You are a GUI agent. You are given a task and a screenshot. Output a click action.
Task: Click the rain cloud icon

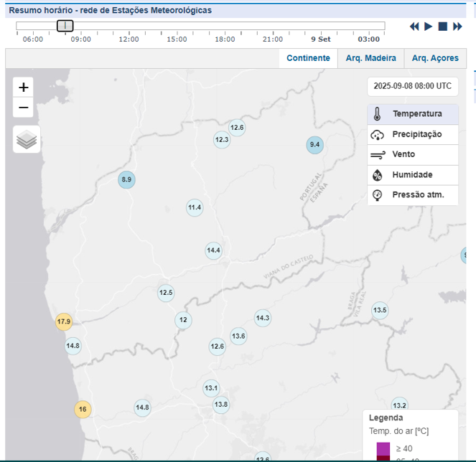[x=377, y=135]
